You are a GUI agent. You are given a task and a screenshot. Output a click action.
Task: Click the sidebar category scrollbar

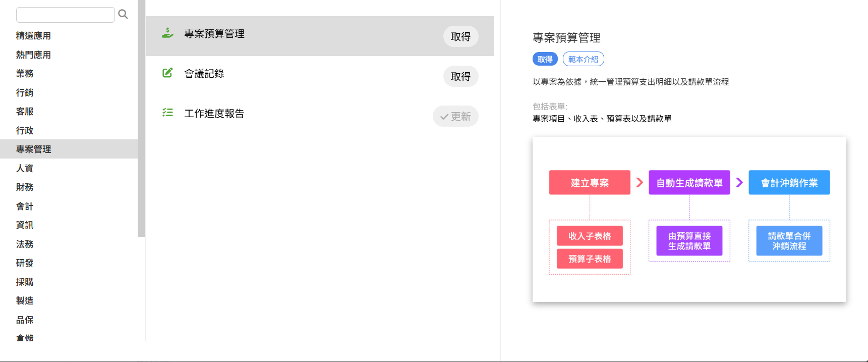tap(141, 118)
